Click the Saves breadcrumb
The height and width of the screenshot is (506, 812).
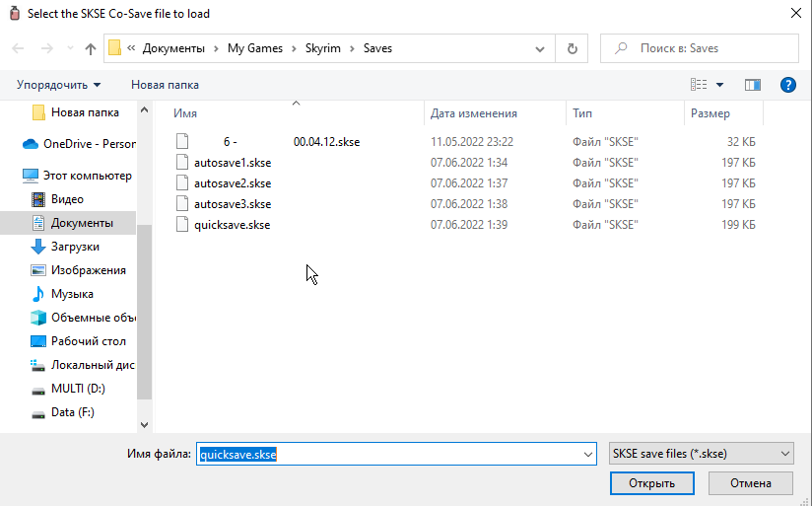377,48
